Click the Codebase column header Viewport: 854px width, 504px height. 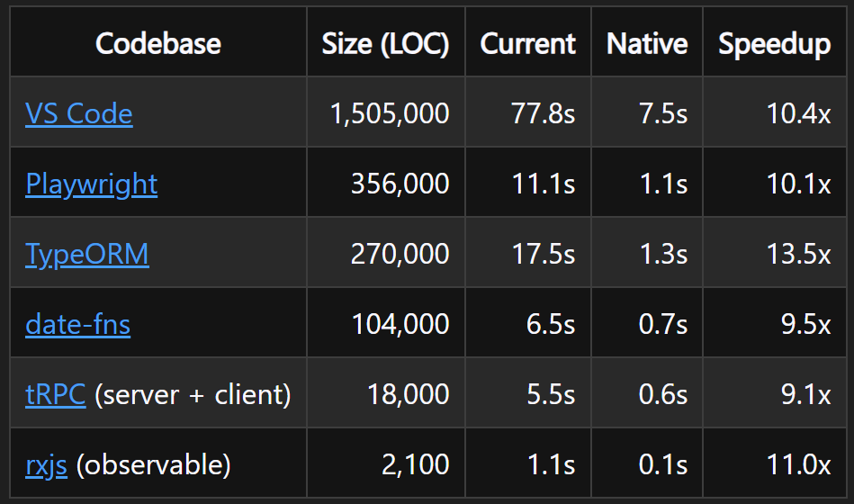[158, 43]
